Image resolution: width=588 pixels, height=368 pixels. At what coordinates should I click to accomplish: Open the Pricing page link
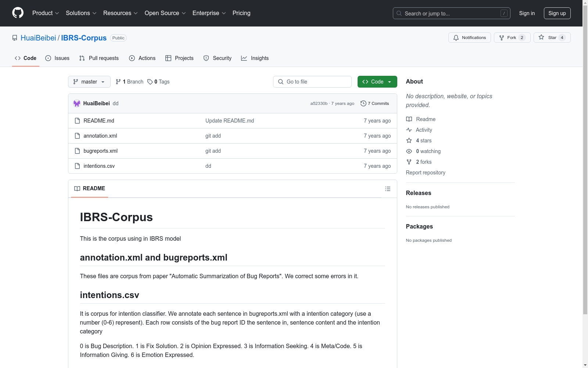[241, 13]
